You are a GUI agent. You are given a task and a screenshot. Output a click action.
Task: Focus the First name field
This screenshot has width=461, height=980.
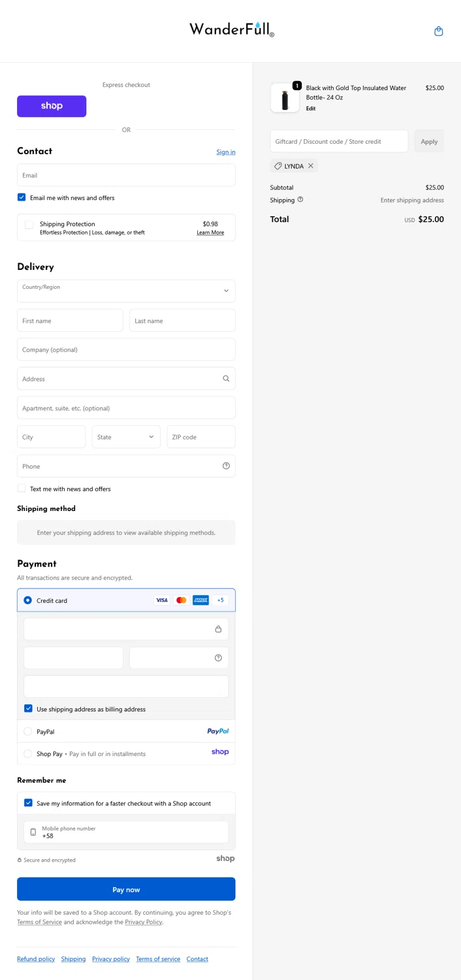click(70, 321)
